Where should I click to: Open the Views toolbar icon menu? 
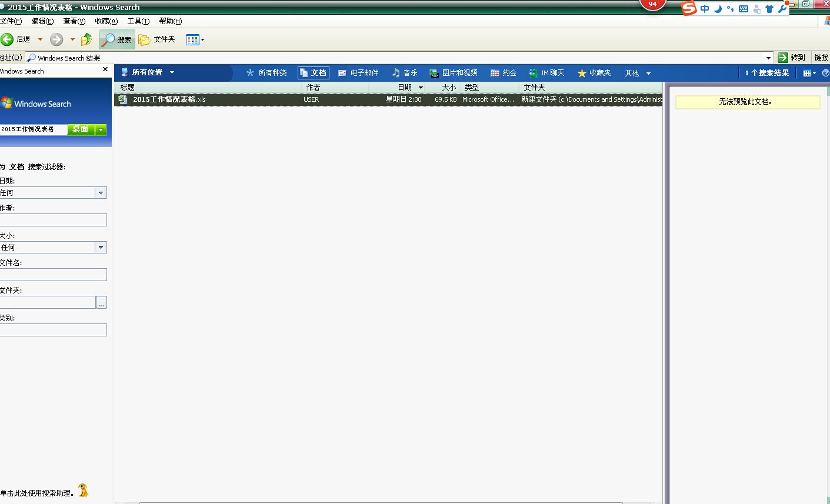(x=195, y=39)
